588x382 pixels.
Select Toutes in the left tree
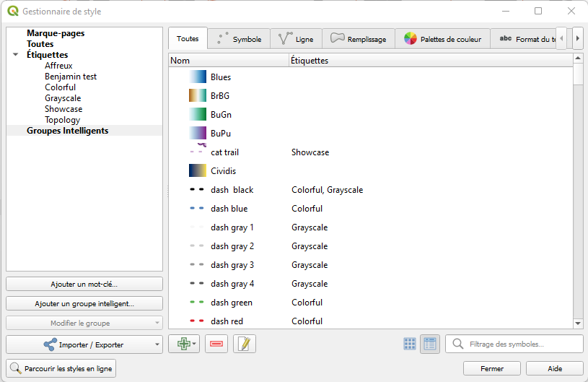tap(40, 44)
